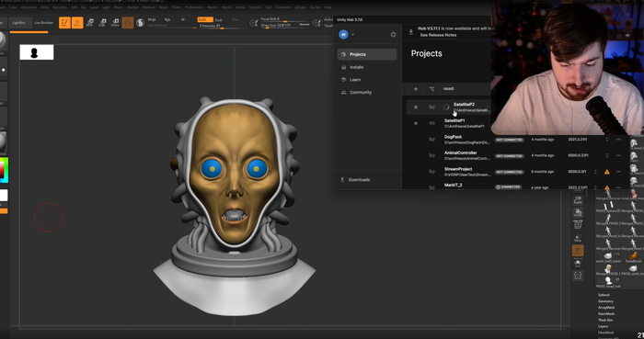Open Unity Hub preferences gear

tap(393, 34)
